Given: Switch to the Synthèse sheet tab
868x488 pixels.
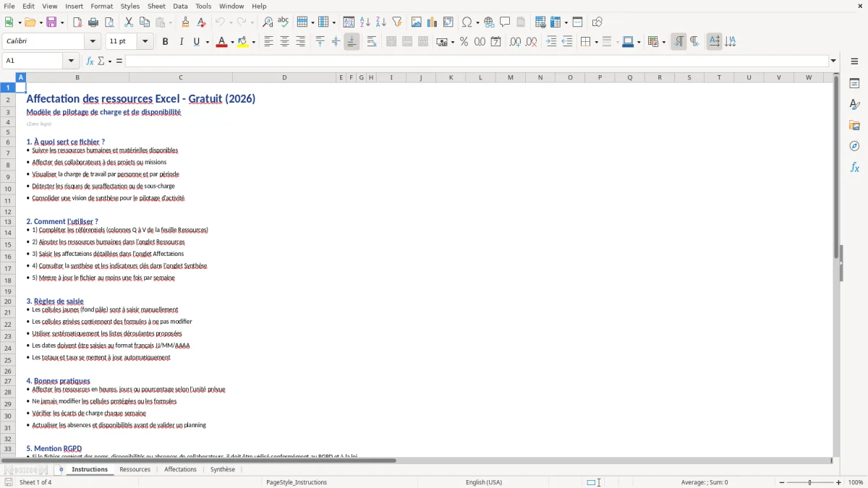Looking at the screenshot, I should pyautogui.click(x=223, y=469).
